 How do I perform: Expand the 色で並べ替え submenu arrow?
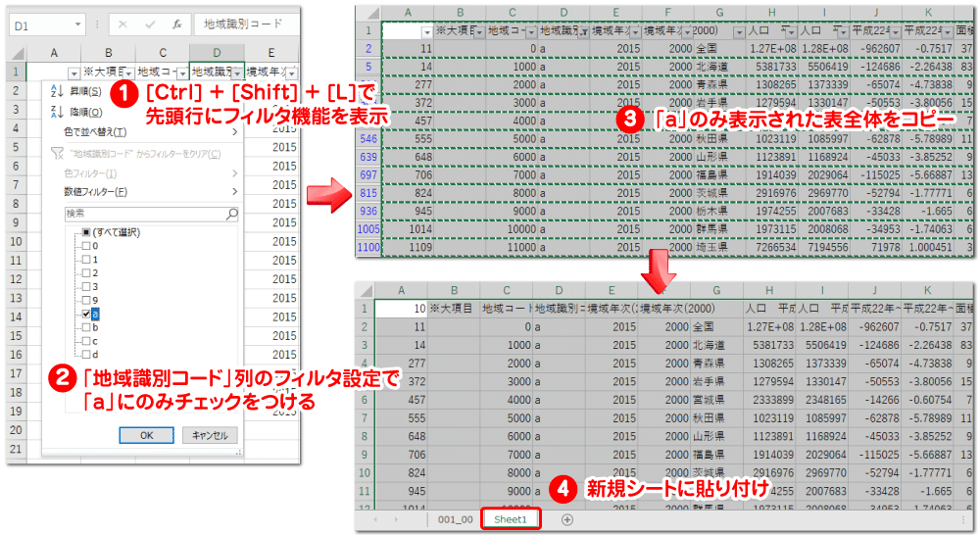pos(235,132)
